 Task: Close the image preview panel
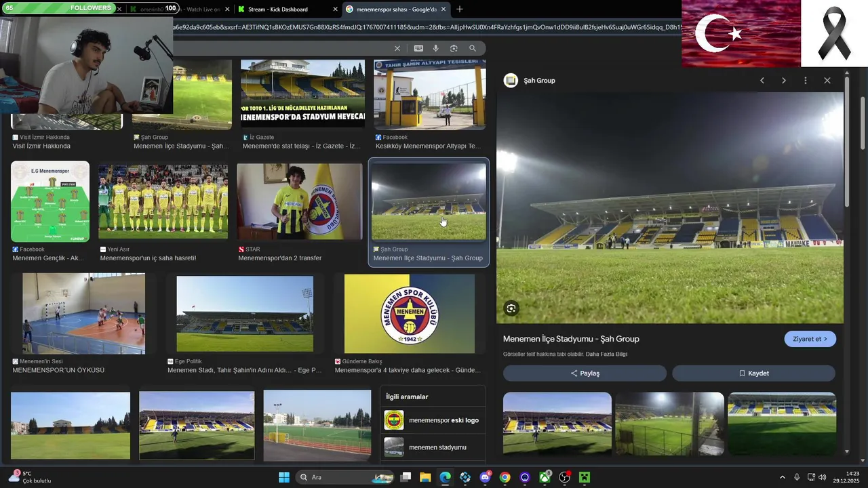click(827, 81)
